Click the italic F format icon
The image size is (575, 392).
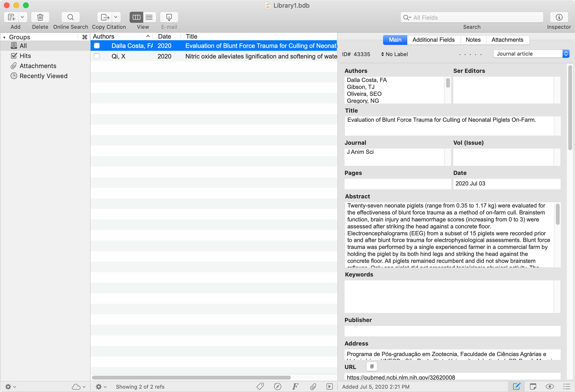(x=295, y=386)
